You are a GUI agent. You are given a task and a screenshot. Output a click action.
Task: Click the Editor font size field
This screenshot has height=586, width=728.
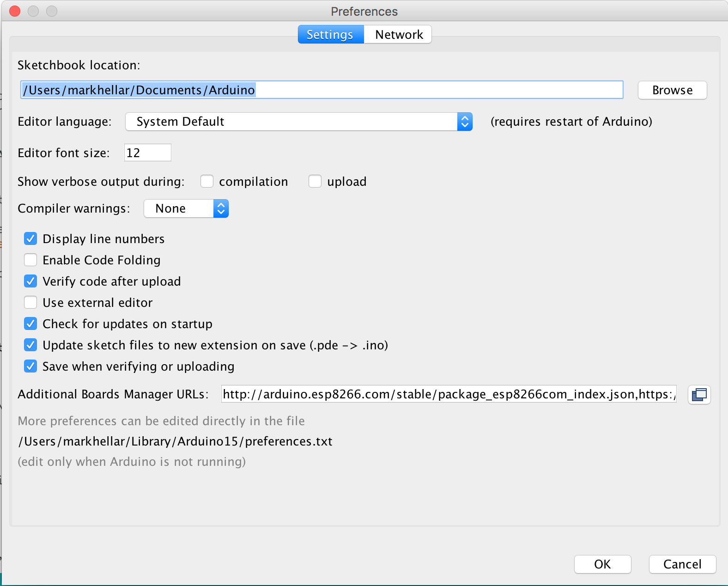pyautogui.click(x=148, y=153)
